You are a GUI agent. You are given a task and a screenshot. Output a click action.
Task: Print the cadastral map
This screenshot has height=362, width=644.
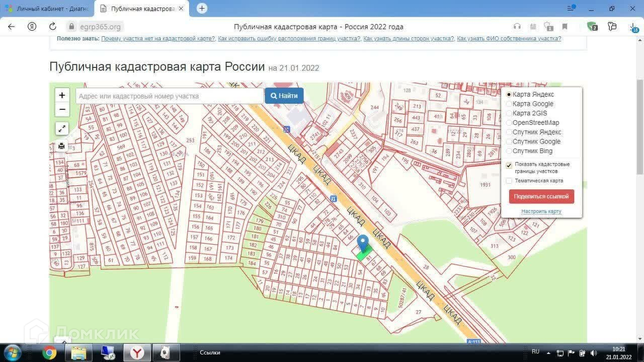[61, 146]
